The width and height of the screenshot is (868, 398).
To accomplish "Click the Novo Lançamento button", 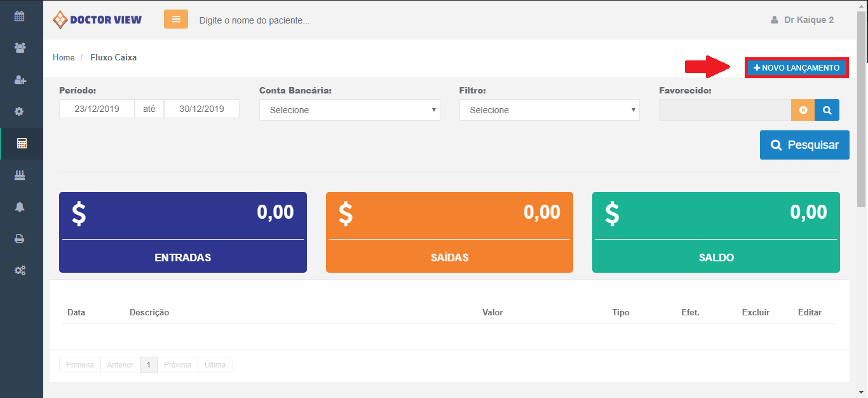I will pyautogui.click(x=796, y=68).
